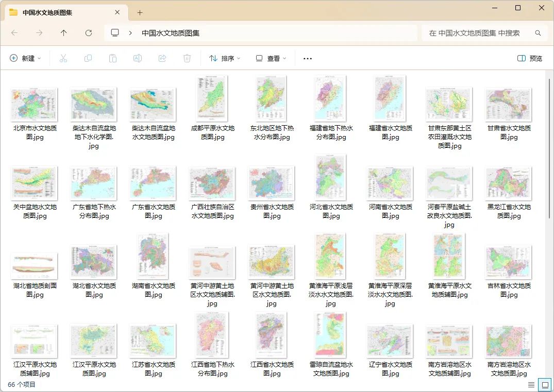Select 福建省地下热水分布图.jpg file
554x392 pixels.
point(331,108)
